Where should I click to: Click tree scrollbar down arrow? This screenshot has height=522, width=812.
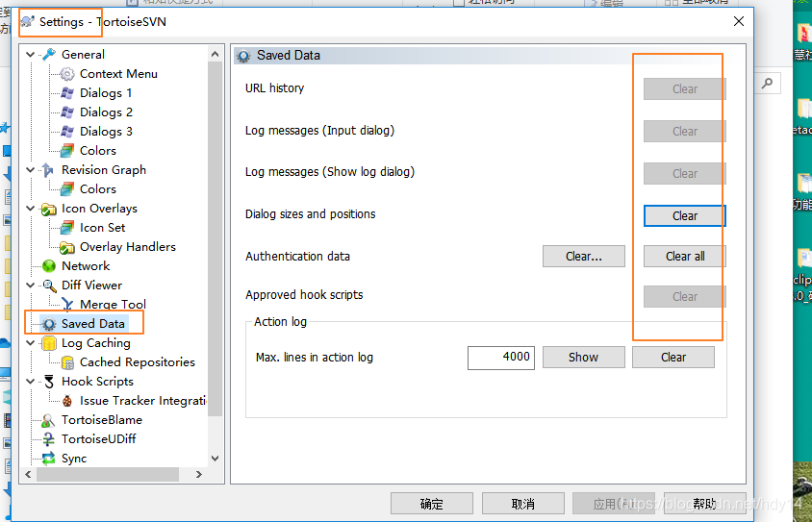pos(216,459)
